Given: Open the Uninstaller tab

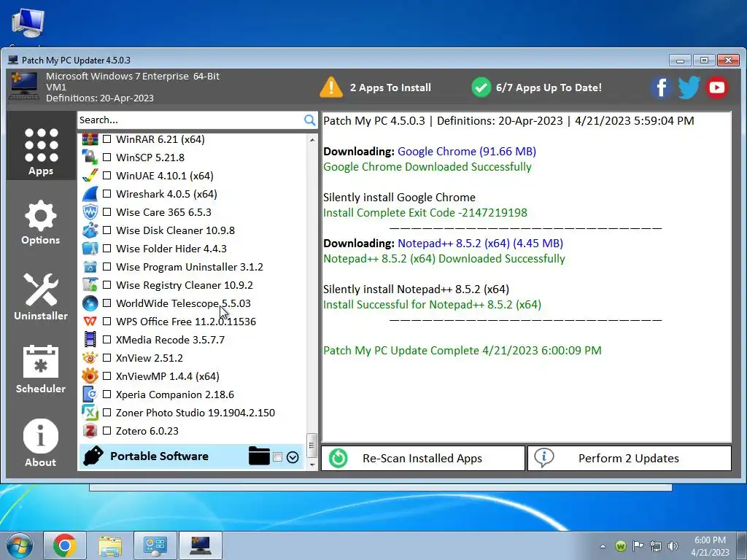Looking at the screenshot, I should click(x=41, y=297).
